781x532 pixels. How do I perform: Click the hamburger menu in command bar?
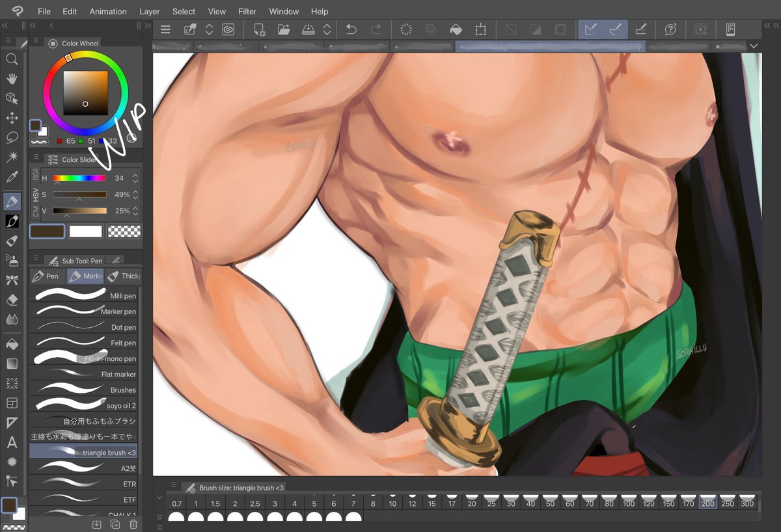click(x=165, y=29)
